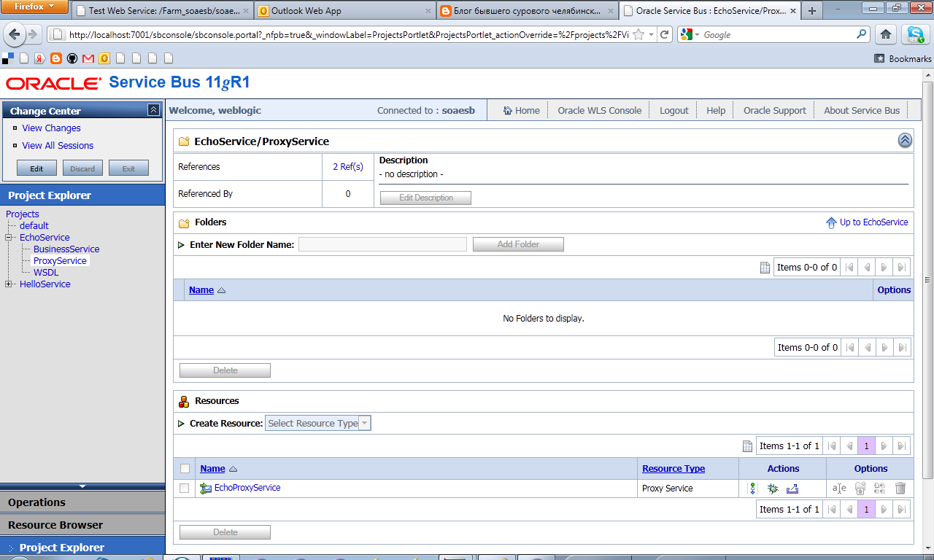Open Oracle WLS Console link
The width and height of the screenshot is (934, 560).
599,111
